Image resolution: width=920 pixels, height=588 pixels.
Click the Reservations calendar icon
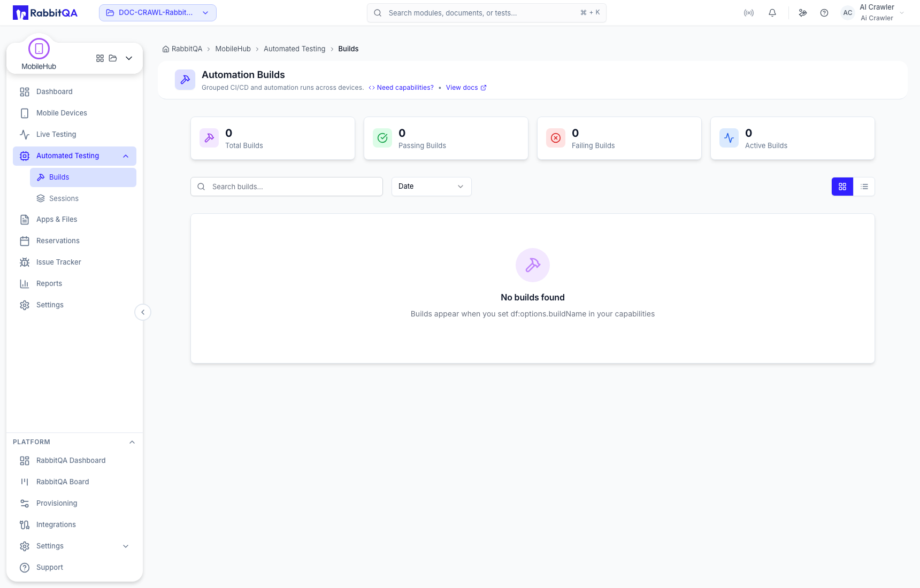pyautogui.click(x=25, y=241)
